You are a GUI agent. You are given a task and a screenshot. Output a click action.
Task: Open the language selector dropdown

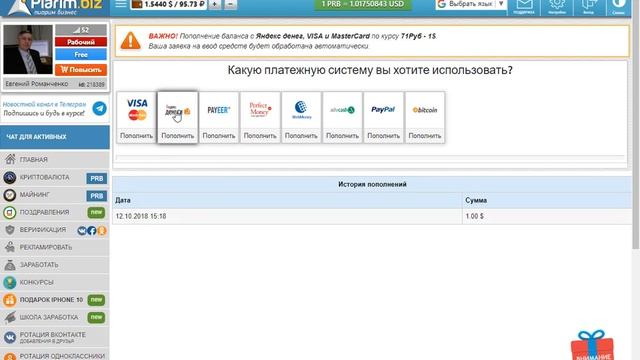471,4
